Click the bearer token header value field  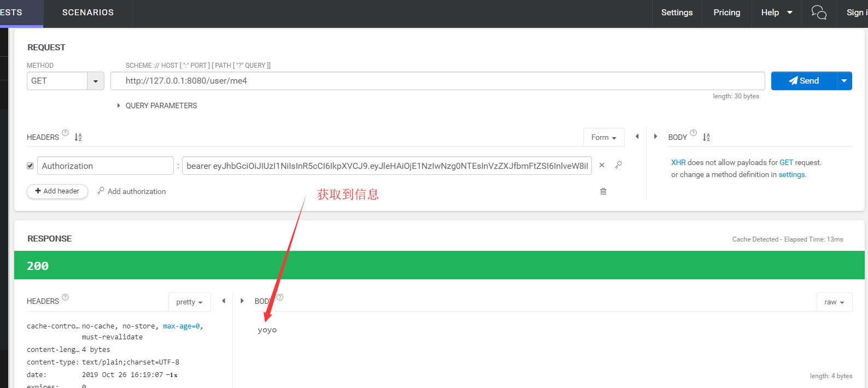387,166
